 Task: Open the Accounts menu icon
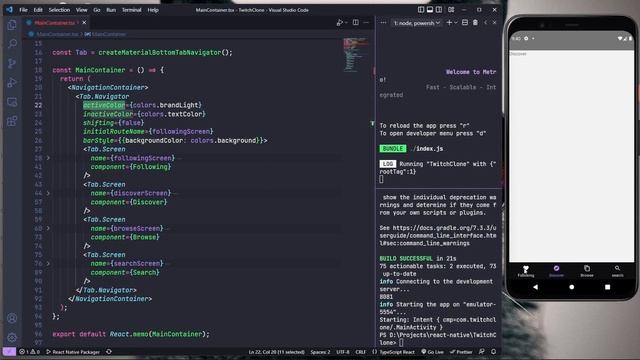[x=12, y=318]
